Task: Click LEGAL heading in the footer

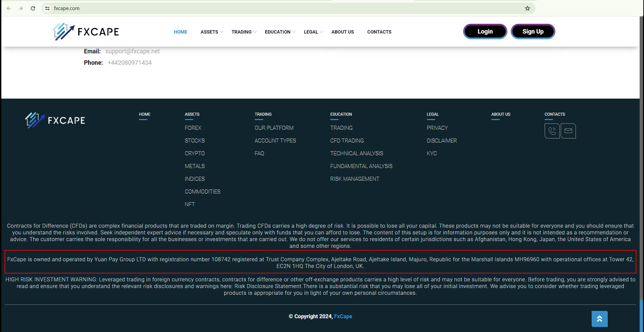Action: pos(433,114)
